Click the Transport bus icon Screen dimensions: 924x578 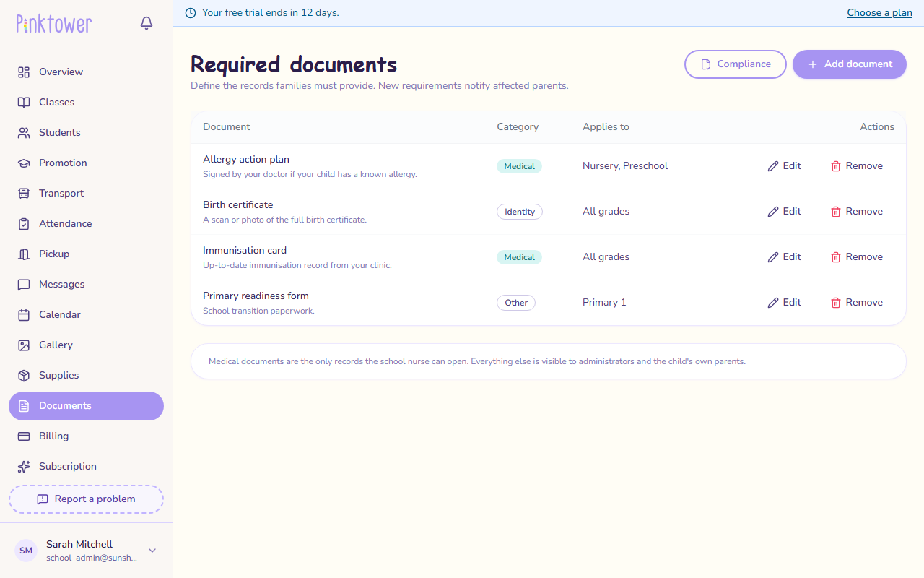(24, 194)
